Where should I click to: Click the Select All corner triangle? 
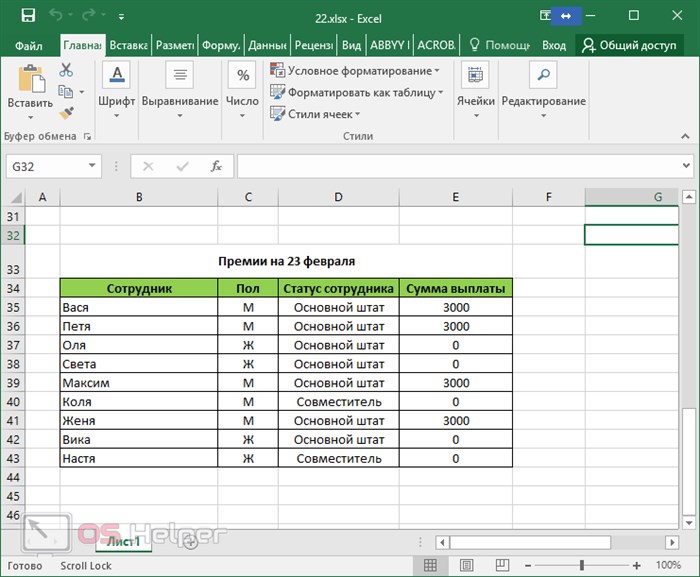click(15, 197)
